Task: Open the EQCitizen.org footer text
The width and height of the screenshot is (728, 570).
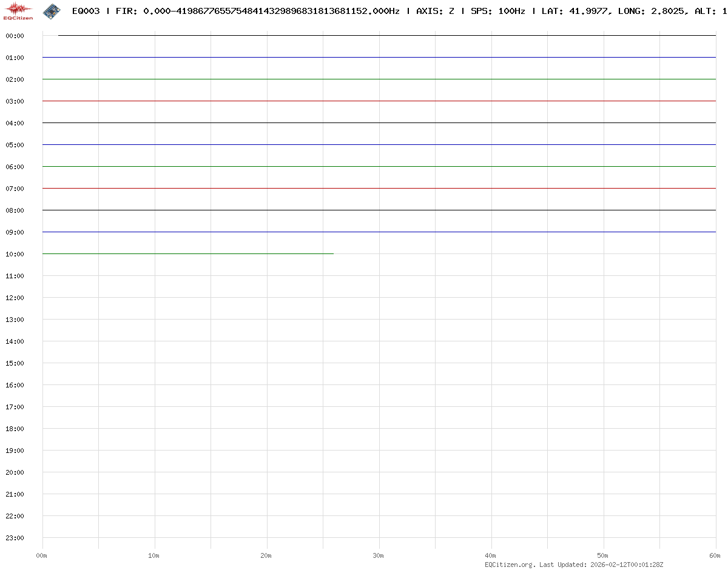Action: pos(510,565)
